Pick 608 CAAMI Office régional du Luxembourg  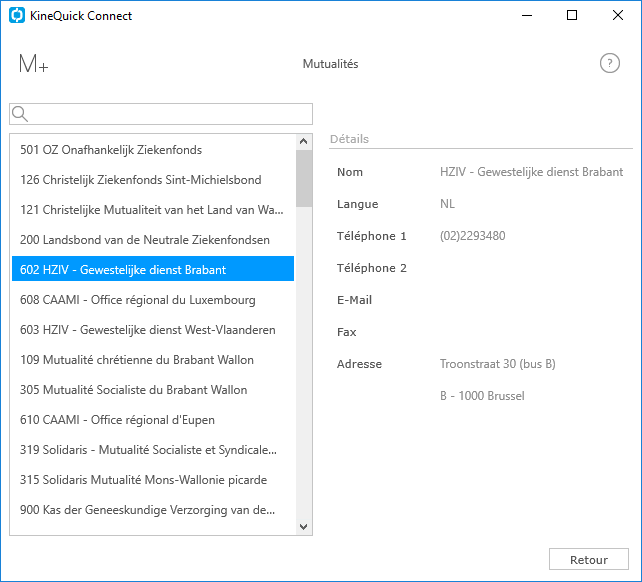click(153, 300)
